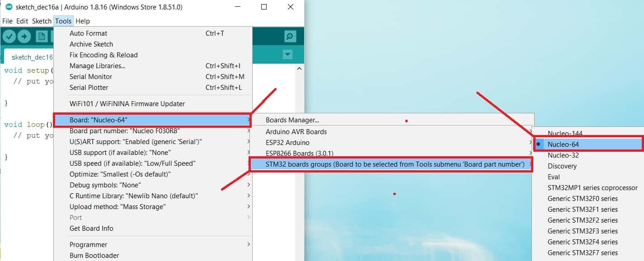This screenshot has height=261, width=644.
Task: Select Generic STM32F4 series
Action: tap(588, 242)
